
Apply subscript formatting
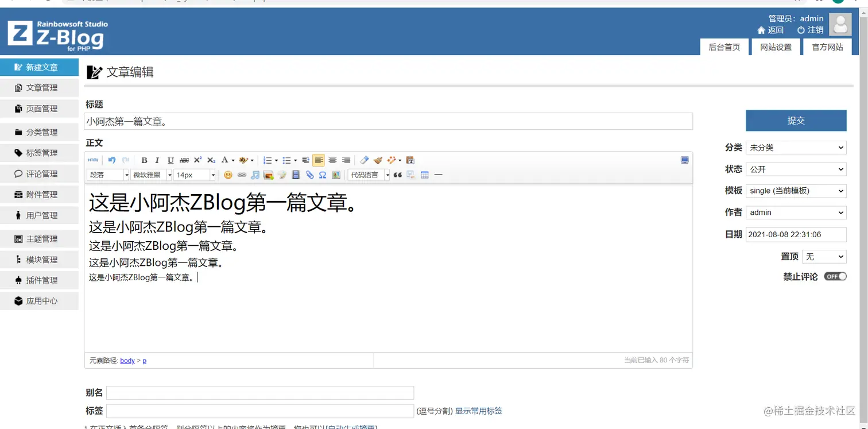click(x=211, y=160)
